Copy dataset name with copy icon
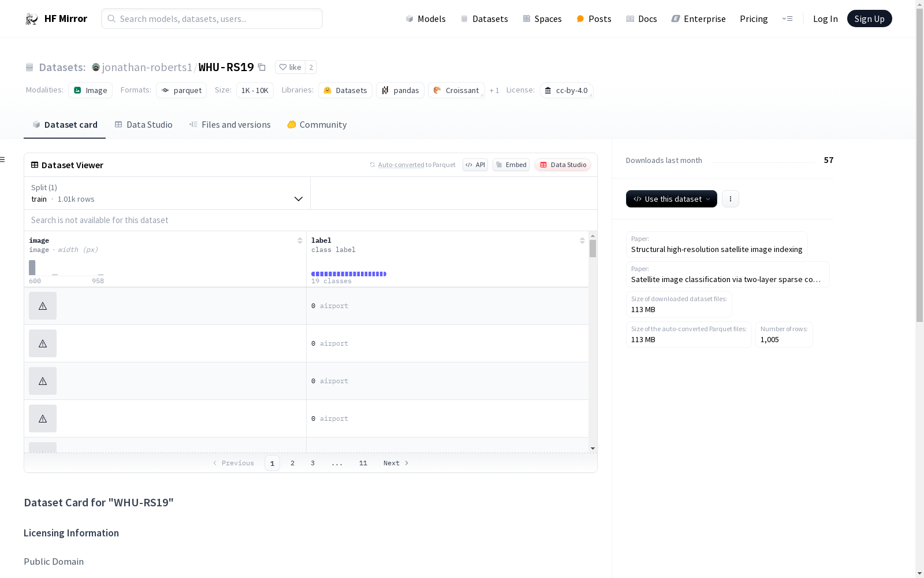Viewport: 924px width, 578px height. 262,67
